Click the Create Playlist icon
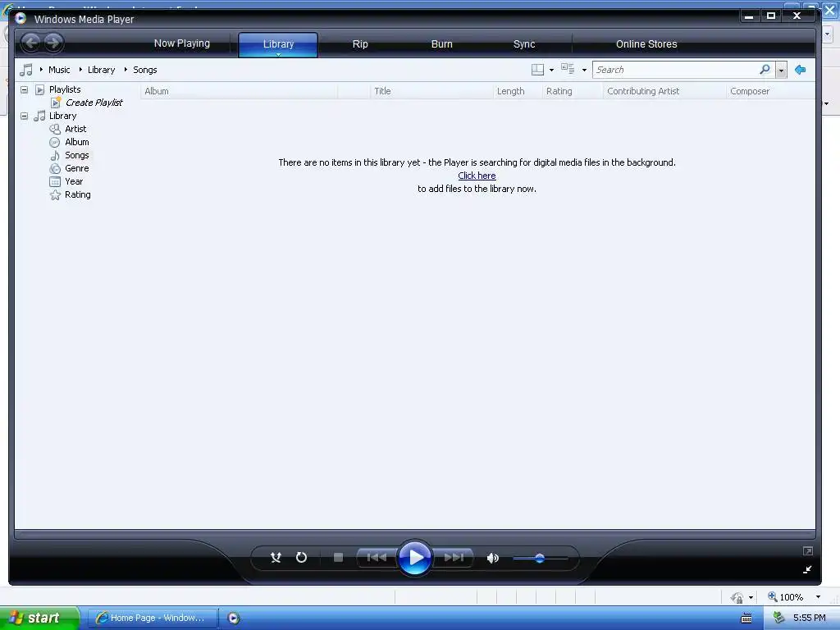 click(56, 103)
